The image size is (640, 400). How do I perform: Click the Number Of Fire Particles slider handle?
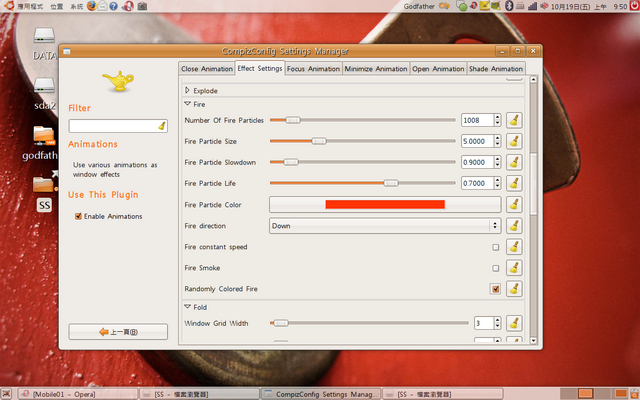pyautogui.click(x=293, y=120)
